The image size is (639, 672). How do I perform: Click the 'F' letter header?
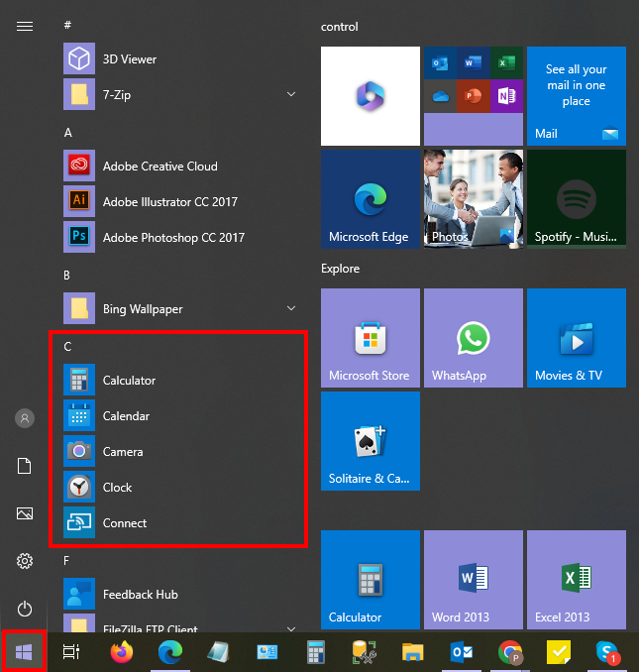coord(66,561)
